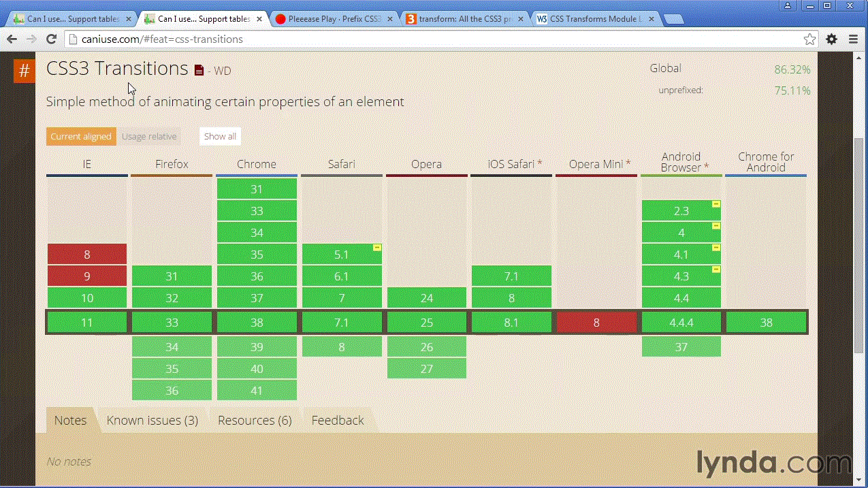Viewport: 868px width, 488px height.
Task: Click the Opera column header
Action: (427, 164)
